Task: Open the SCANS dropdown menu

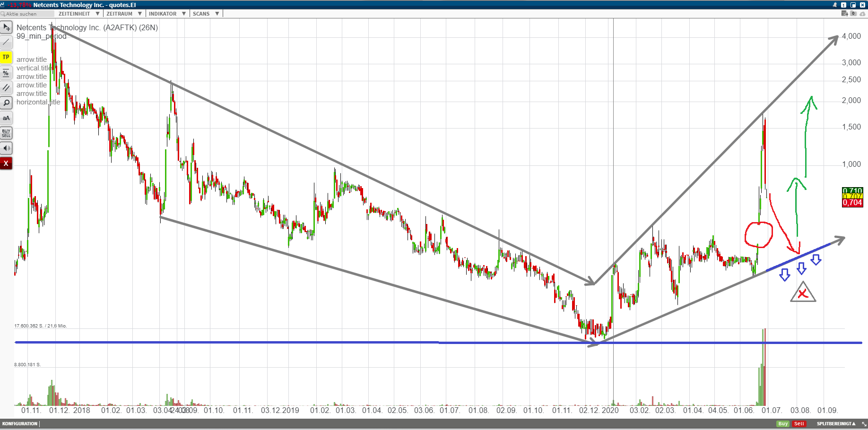Action: [x=206, y=14]
